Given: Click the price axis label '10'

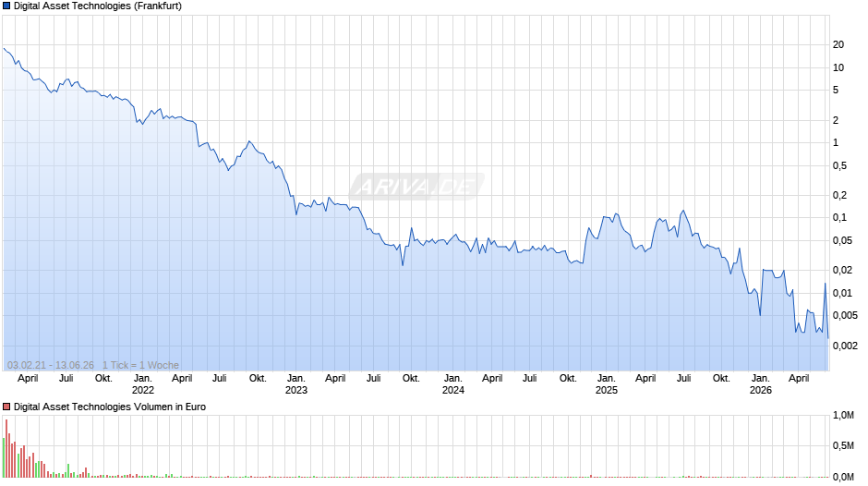Looking at the screenshot, I should pyautogui.click(x=838, y=67).
